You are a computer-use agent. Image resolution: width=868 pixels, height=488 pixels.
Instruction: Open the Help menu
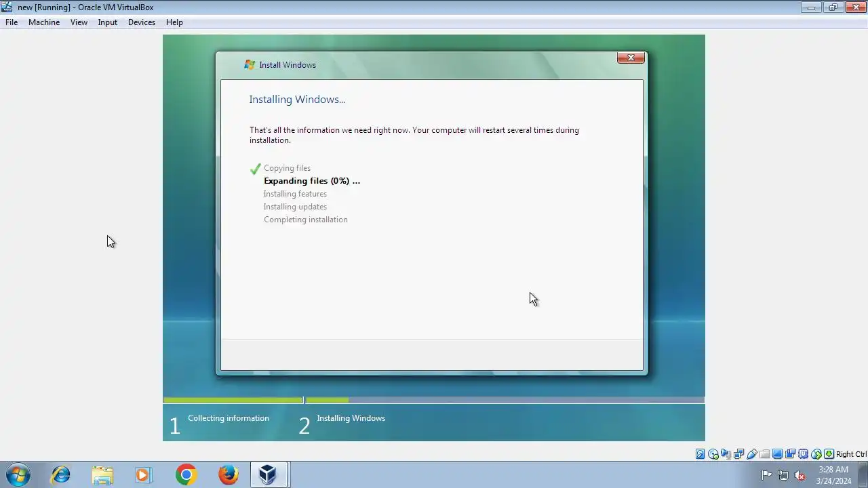(x=174, y=22)
